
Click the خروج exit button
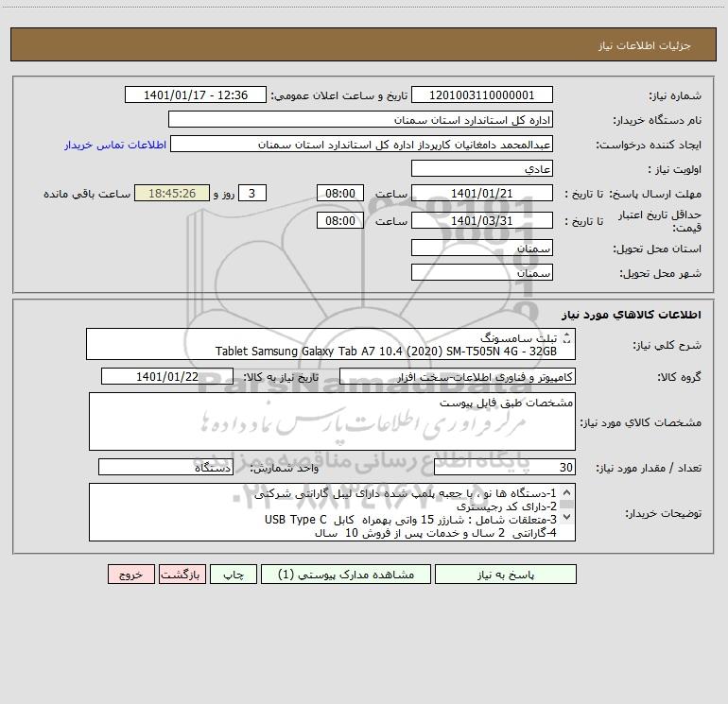pyautogui.click(x=130, y=575)
